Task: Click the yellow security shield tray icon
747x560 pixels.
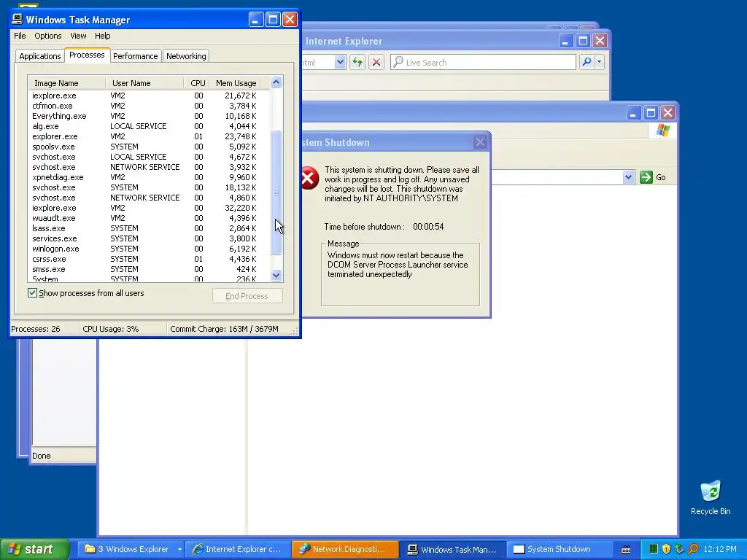Action: 666,549
